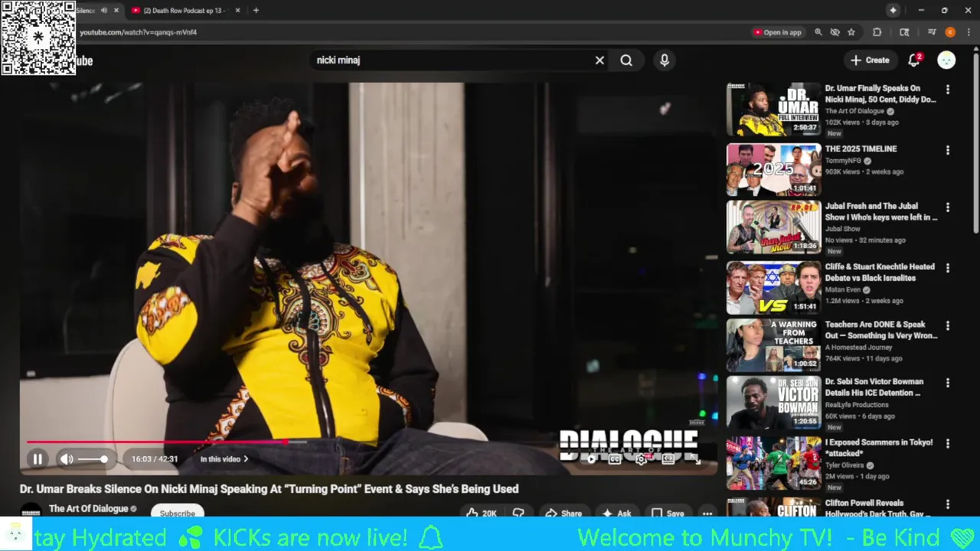Screen dimensions: 980x551
Task: Open options for the Cliffe & Stuart debate video
Action: 948,269
